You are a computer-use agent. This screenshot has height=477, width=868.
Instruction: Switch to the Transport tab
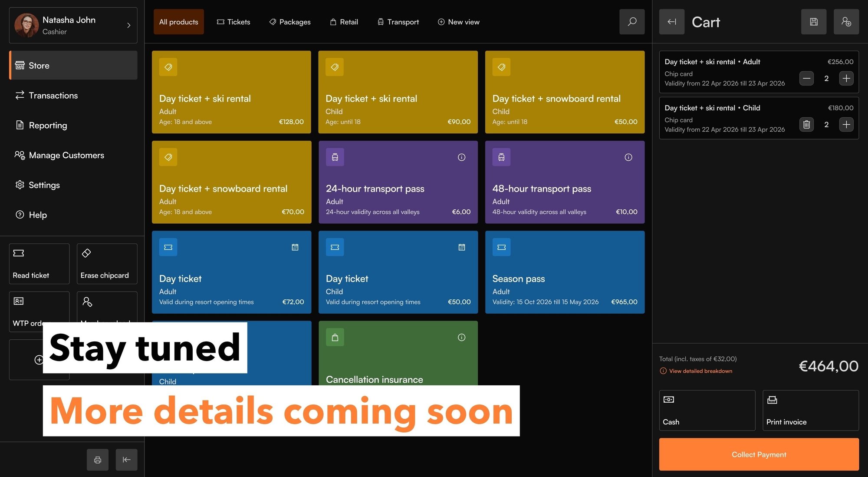(398, 22)
